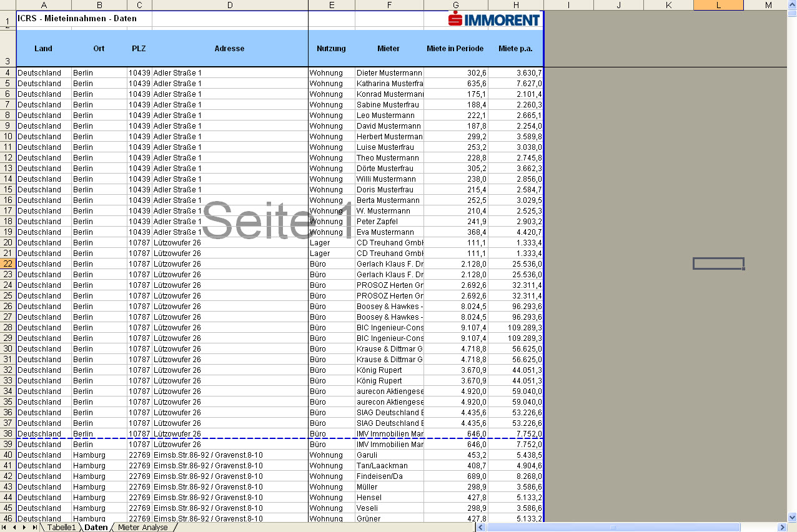Image resolution: width=797 pixels, height=532 pixels.
Task: Select row 38 header
Action: tap(7, 434)
